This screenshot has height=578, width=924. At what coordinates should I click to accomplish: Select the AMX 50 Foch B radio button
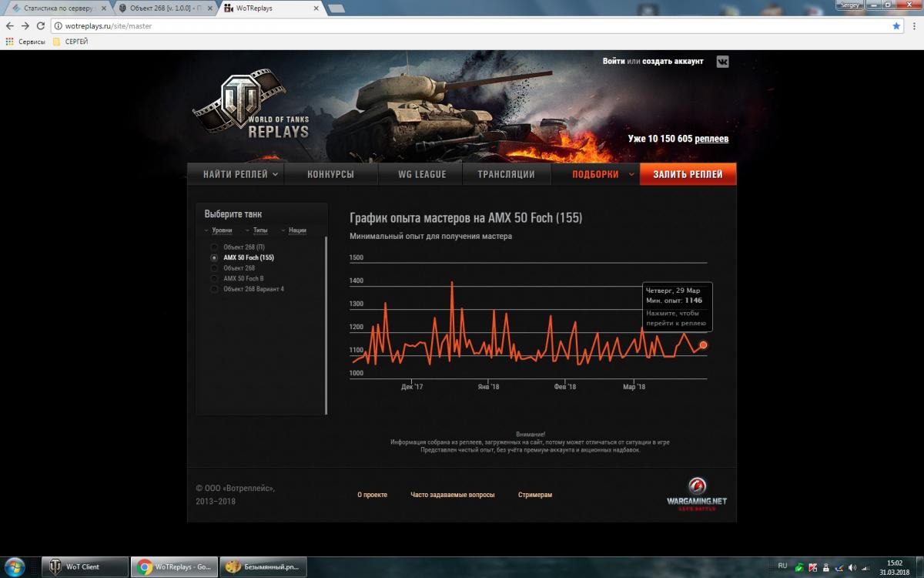(x=214, y=278)
